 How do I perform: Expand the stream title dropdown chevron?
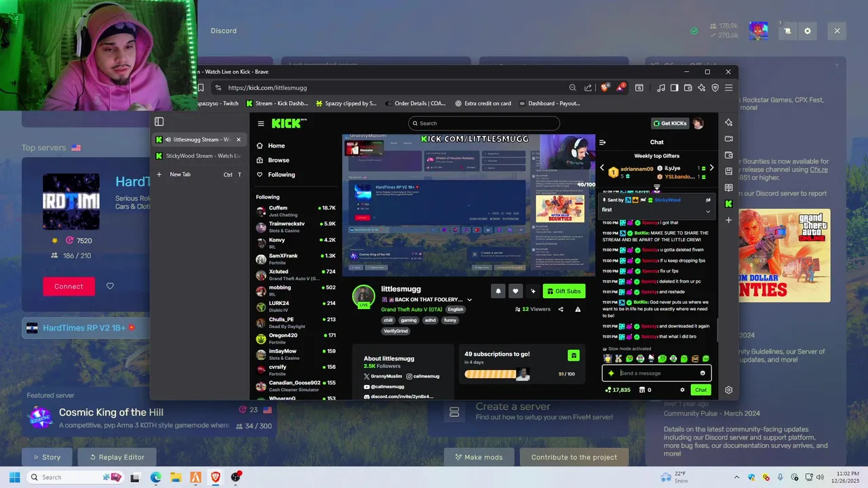click(x=469, y=300)
